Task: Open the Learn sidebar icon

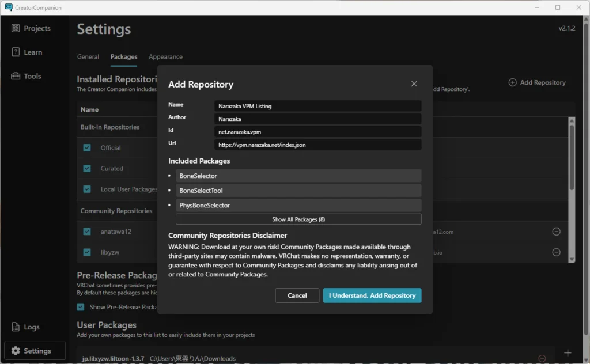Action: 16,52
